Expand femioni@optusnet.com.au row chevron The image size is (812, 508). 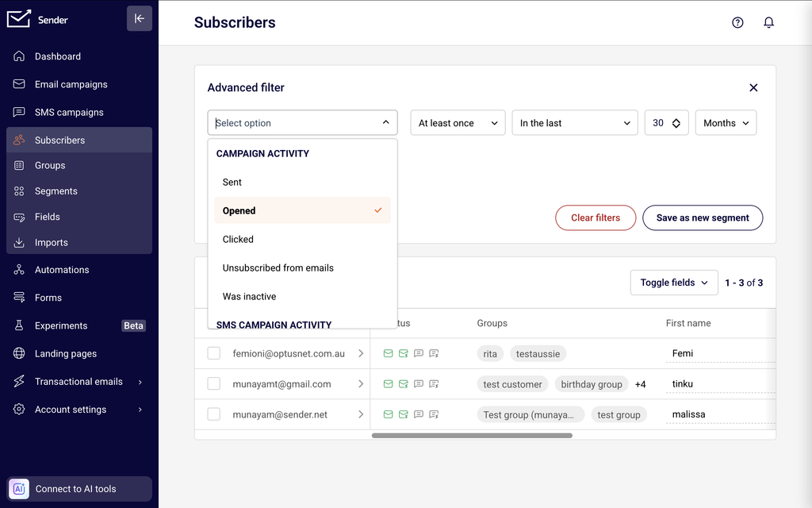361,353
